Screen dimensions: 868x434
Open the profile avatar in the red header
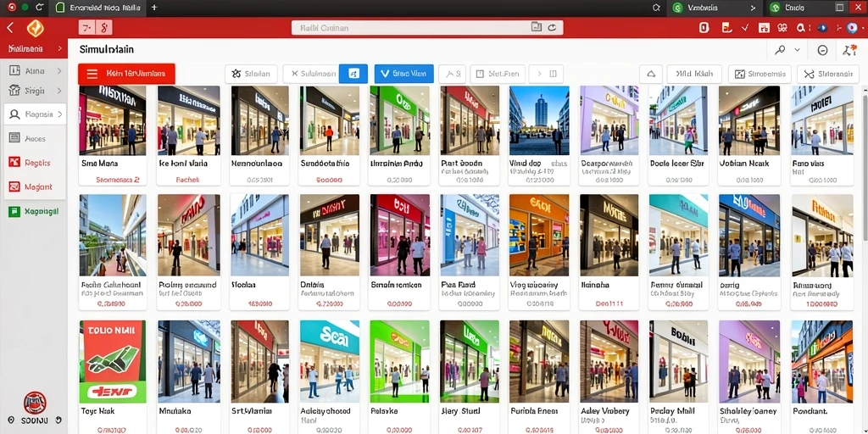tap(853, 28)
